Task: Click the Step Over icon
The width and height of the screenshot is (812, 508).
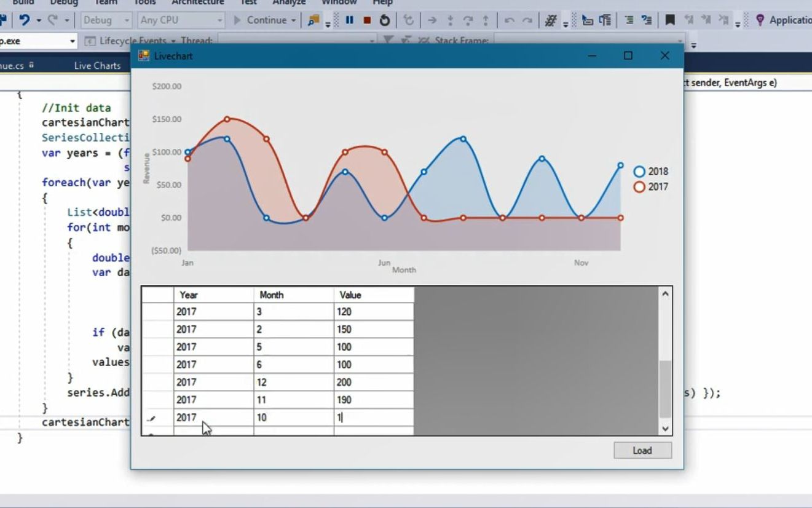Action: (x=468, y=20)
